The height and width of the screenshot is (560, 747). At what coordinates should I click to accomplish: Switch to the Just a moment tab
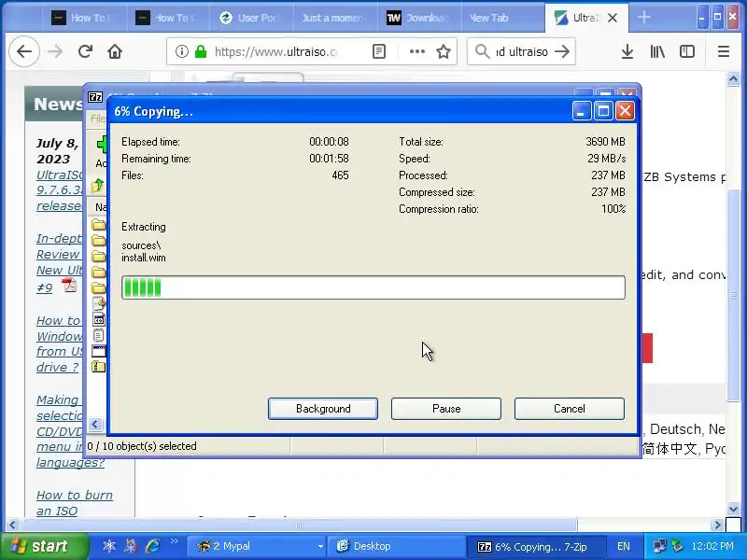335,18
